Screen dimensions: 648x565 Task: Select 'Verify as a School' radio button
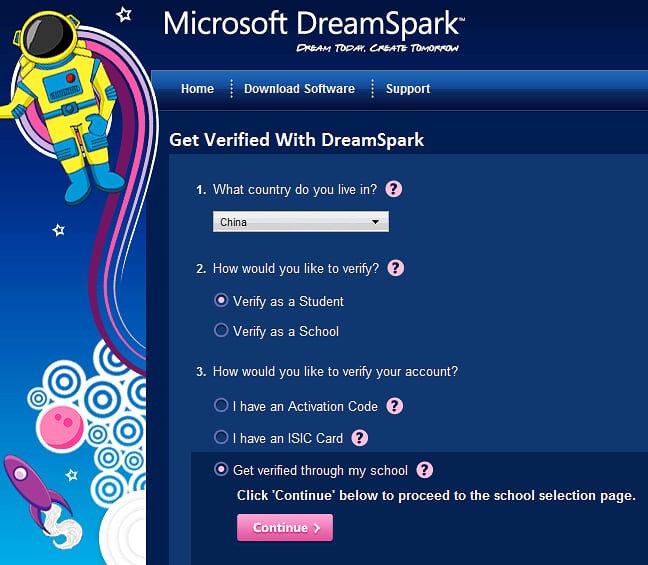tap(221, 330)
